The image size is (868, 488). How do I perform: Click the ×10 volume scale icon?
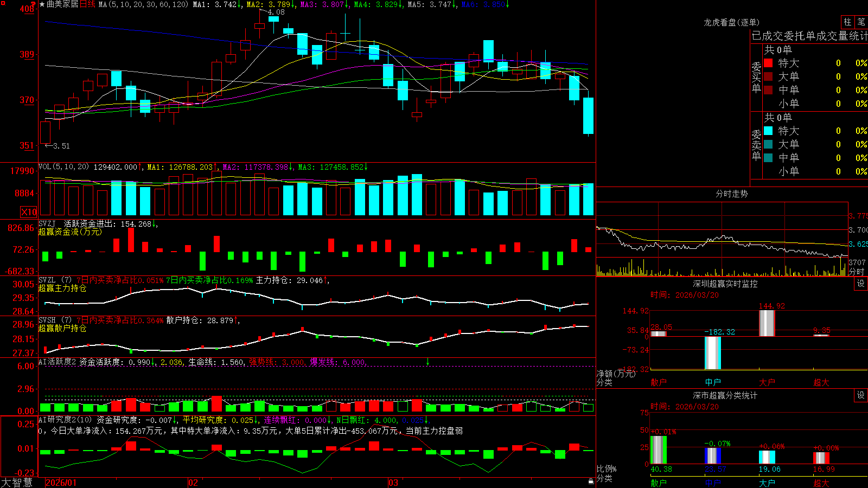(x=29, y=212)
